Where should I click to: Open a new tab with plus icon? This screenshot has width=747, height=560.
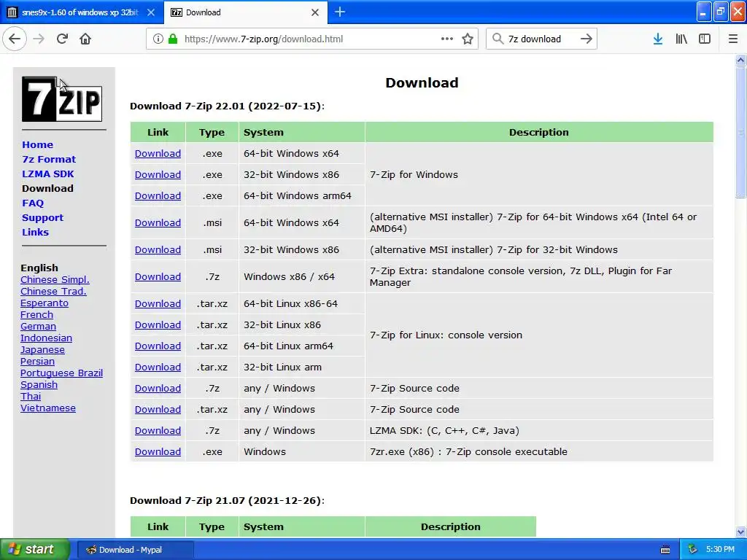pyautogui.click(x=340, y=12)
